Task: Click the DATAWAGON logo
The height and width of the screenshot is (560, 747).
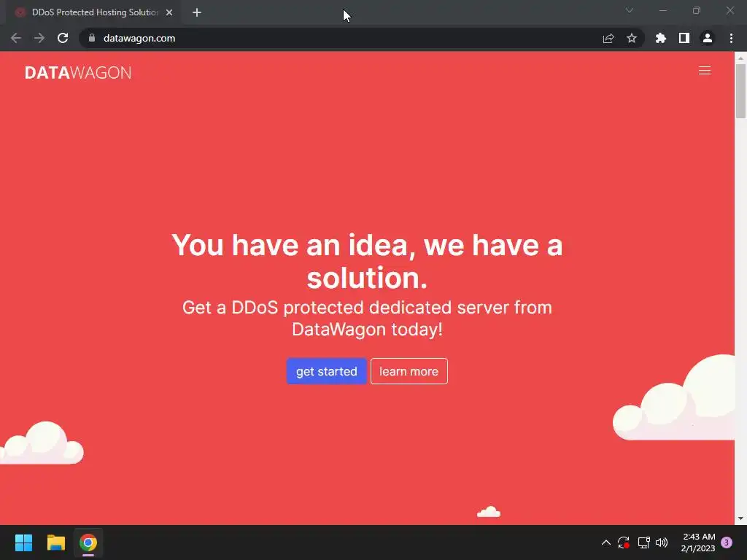Action: coord(78,72)
